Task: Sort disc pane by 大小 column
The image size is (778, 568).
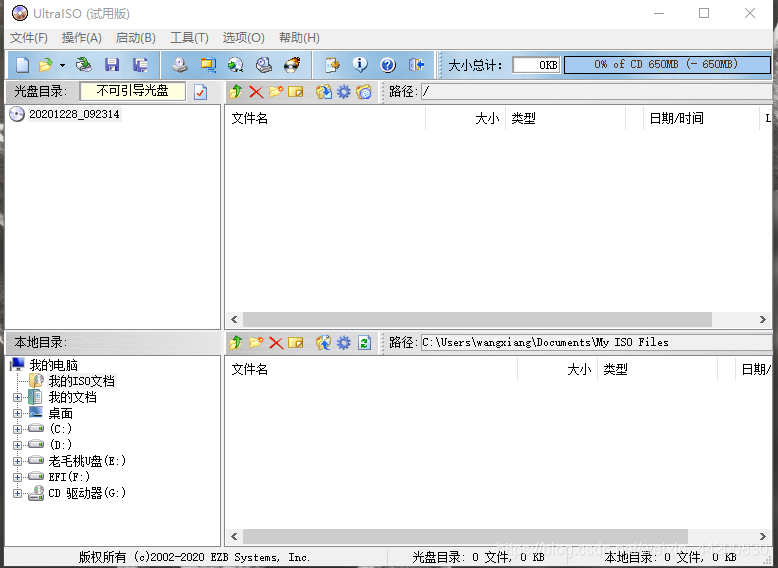Action: point(465,118)
